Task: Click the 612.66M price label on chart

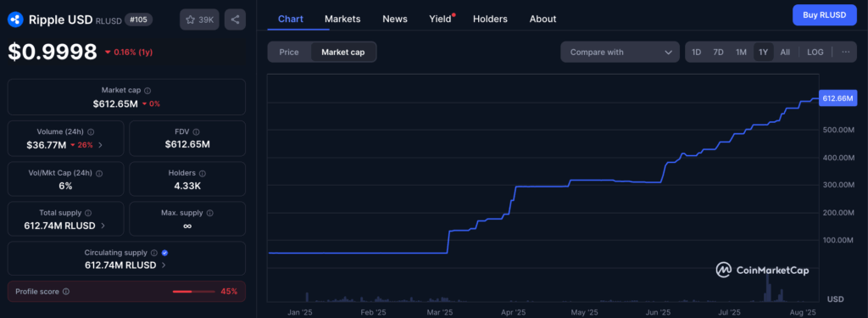Action: pyautogui.click(x=837, y=98)
